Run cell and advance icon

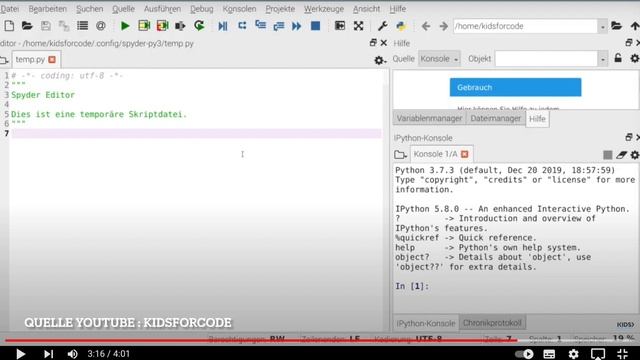(162, 26)
